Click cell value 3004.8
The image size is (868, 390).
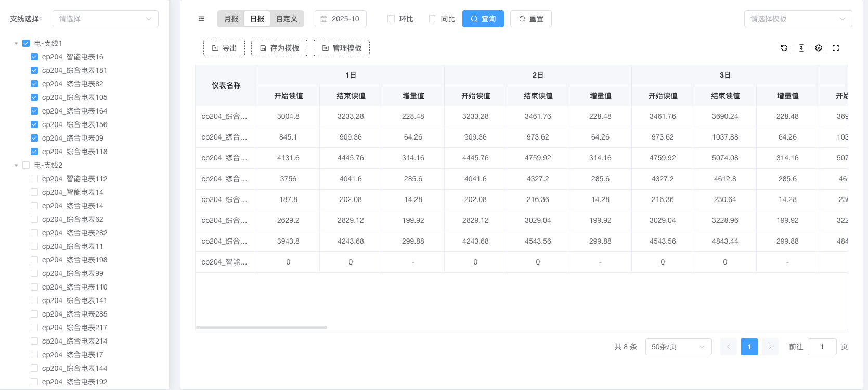[288, 116]
